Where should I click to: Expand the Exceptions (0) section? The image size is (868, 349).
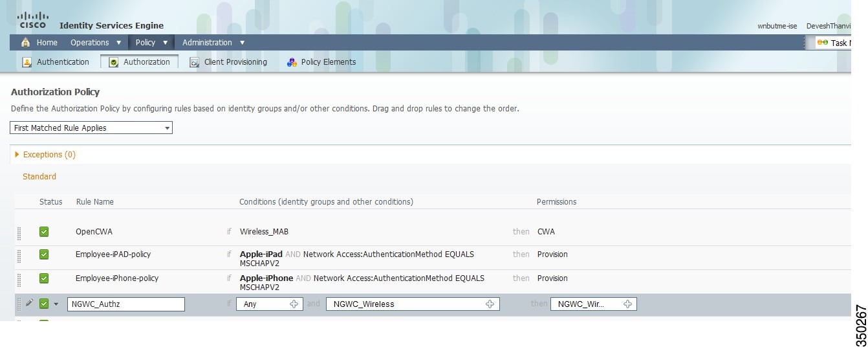tap(45, 155)
